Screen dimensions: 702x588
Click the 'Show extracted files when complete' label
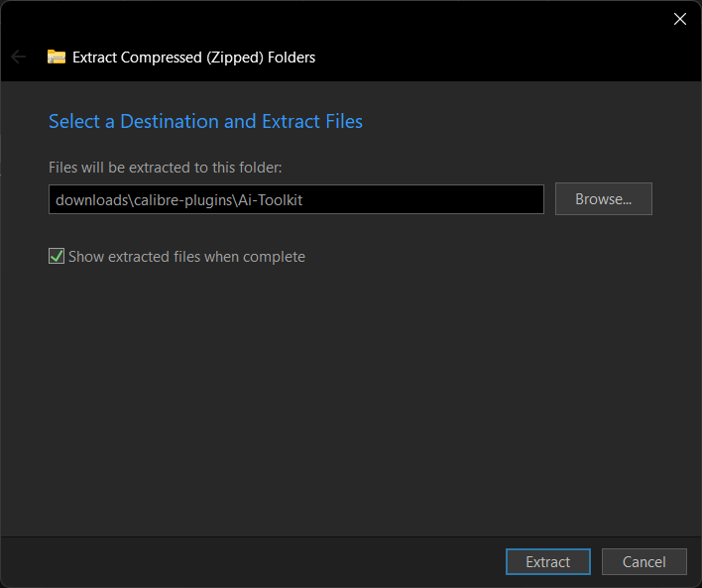186,257
